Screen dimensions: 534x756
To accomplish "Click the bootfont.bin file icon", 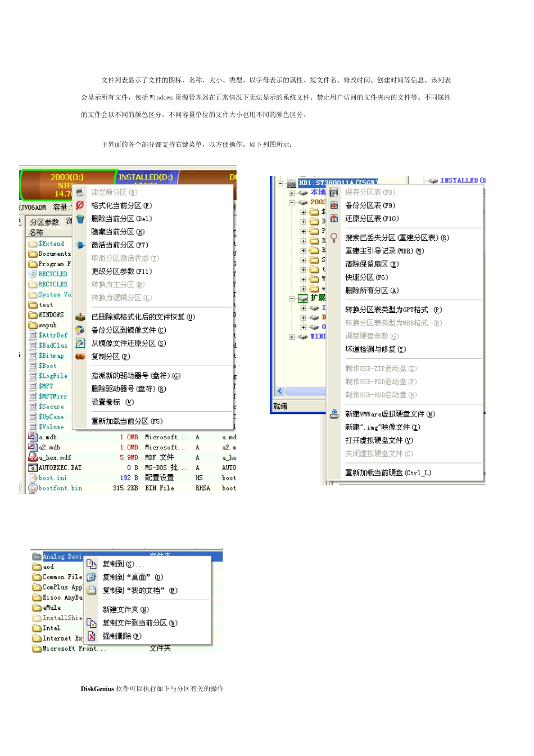I will tap(33, 488).
